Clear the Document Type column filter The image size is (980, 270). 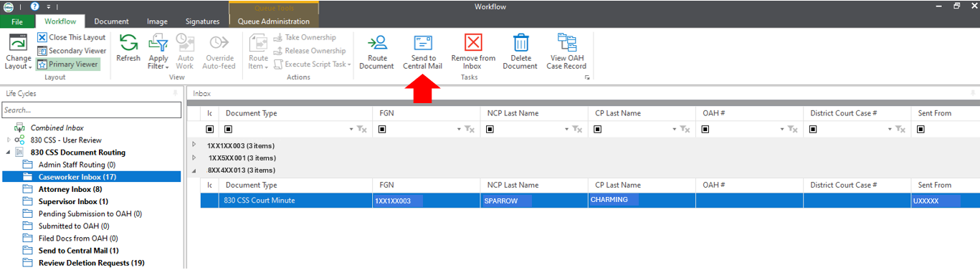click(x=362, y=130)
